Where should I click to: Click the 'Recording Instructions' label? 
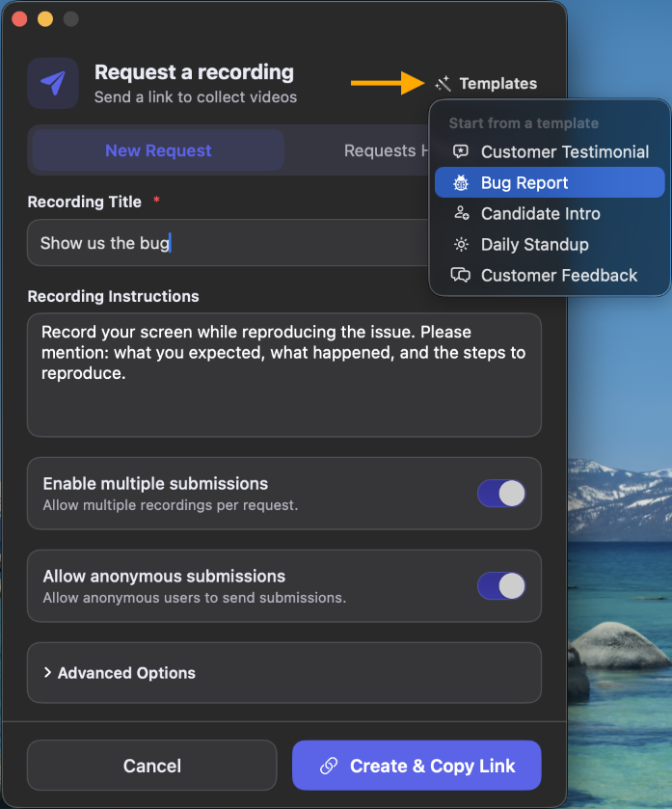(113, 296)
